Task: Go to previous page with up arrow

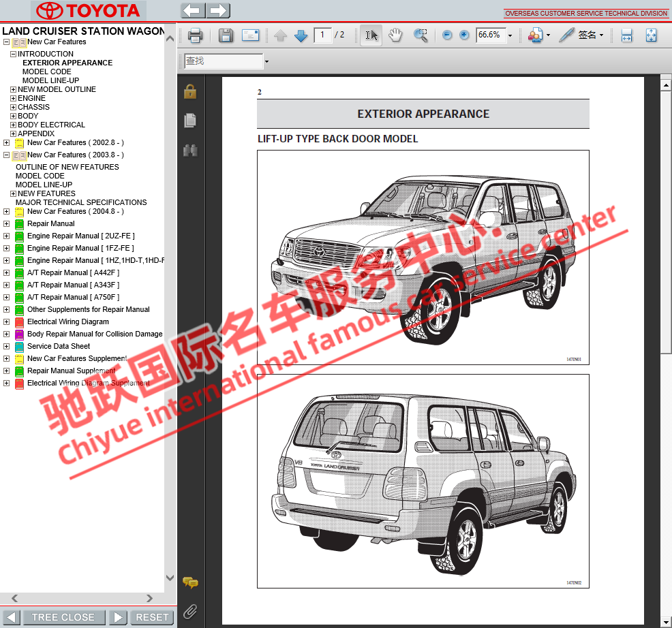Action: click(280, 35)
